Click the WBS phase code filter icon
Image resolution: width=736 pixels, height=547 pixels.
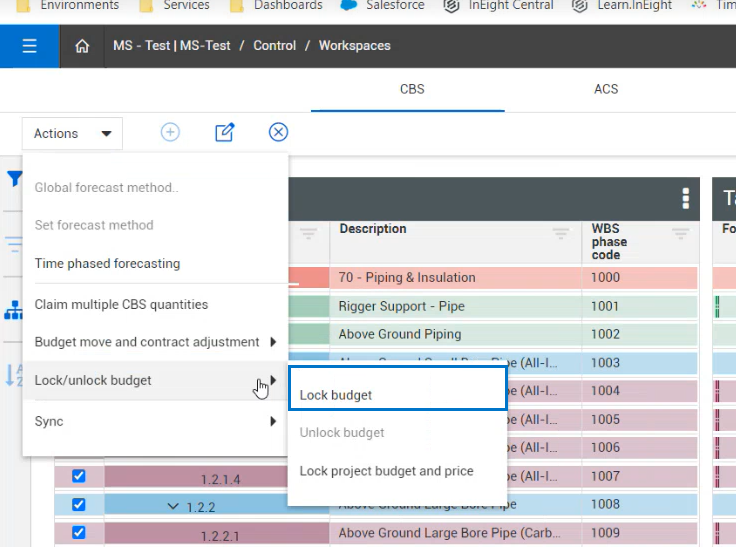[x=681, y=233]
